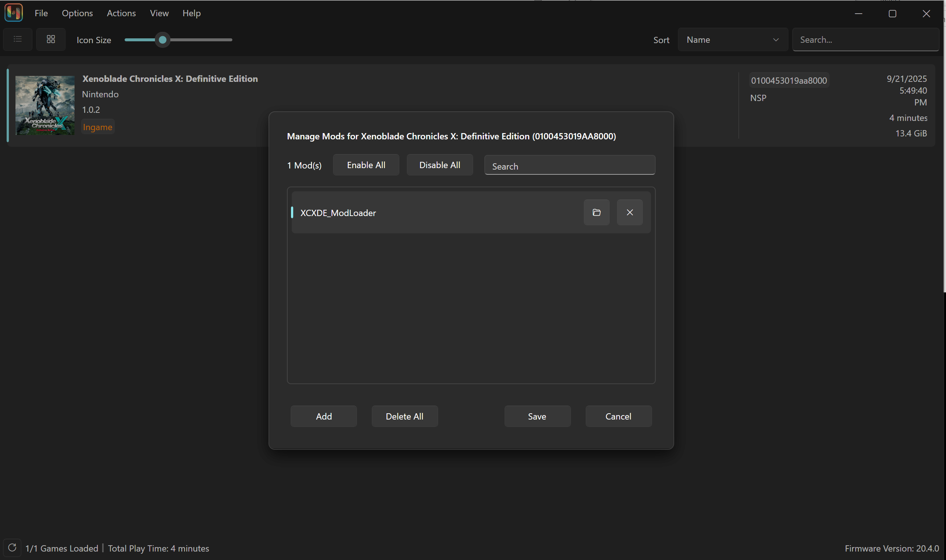Select the Xenoblade Chronicles X cover thumbnail
Screen dimensions: 946x560
click(x=45, y=105)
